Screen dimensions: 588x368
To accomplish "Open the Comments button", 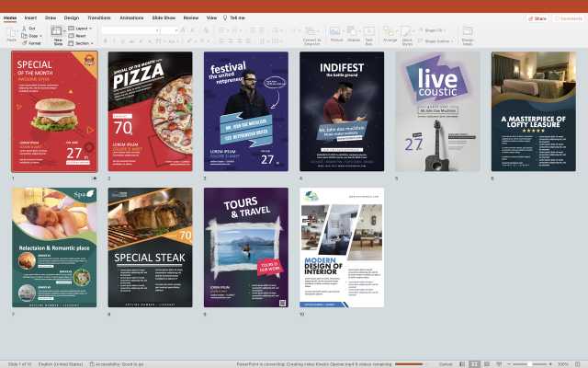I will pyautogui.click(x=567, y=17).
